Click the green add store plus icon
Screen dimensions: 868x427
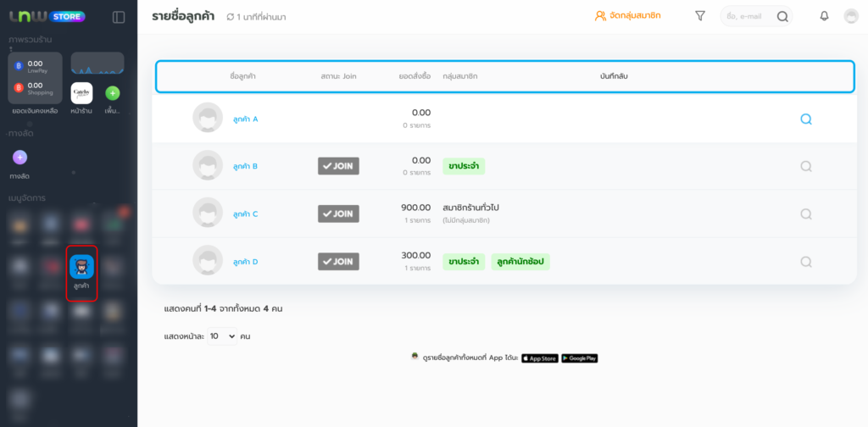coord(112,93)
